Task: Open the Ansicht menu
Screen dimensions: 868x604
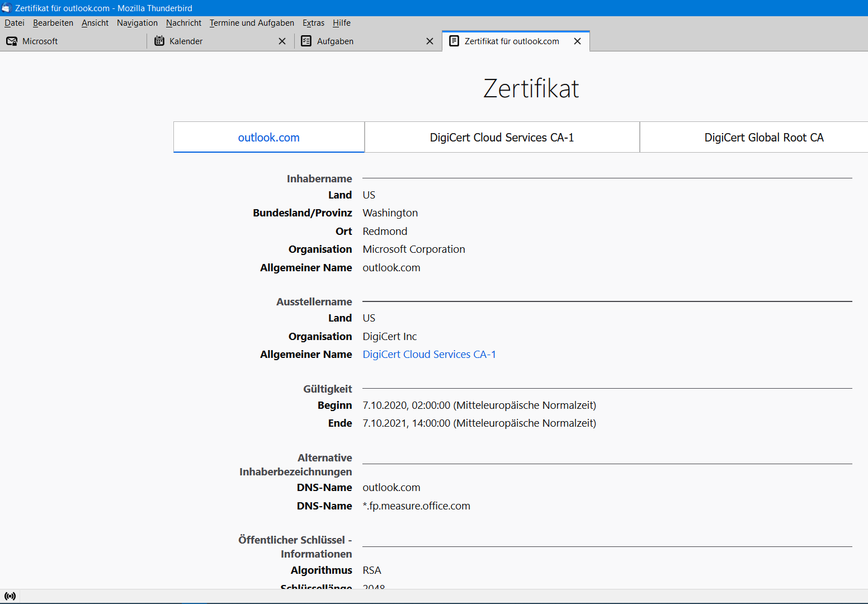Action: point(95,23)
